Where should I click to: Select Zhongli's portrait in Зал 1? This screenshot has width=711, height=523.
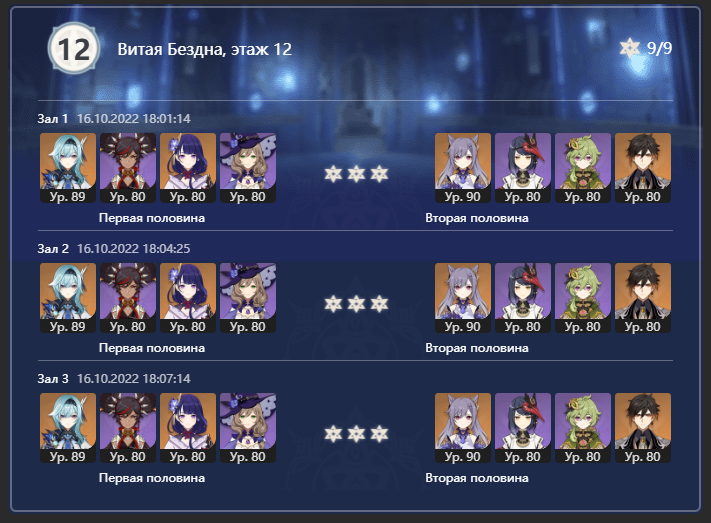coord(643,168)
